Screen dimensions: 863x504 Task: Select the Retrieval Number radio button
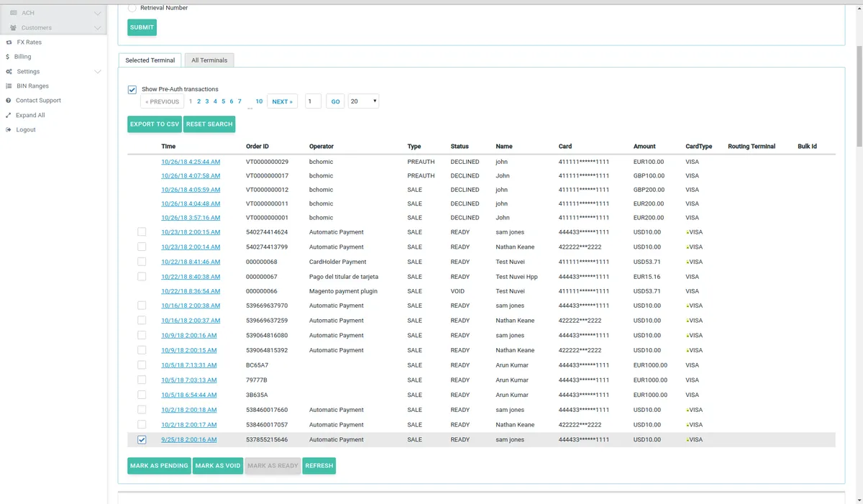[x=132, y=8]
